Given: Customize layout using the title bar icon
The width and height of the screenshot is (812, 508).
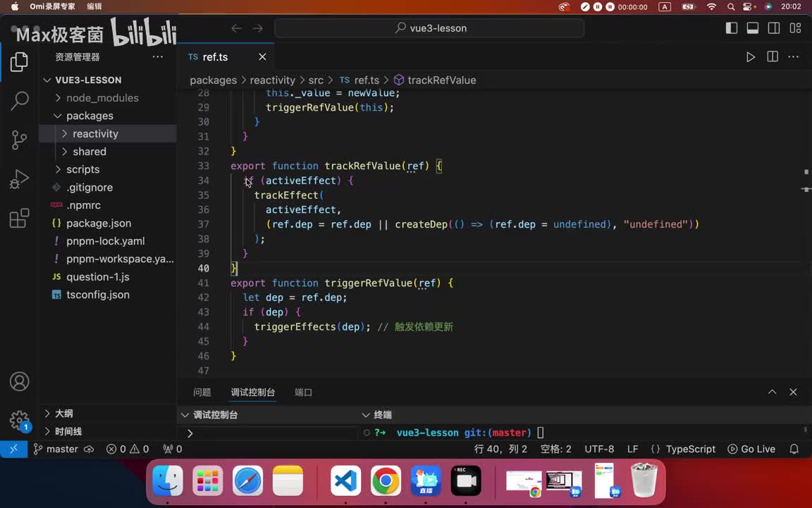Looking at the screenshot, I should pyautogui.click(x=795, y=28).
